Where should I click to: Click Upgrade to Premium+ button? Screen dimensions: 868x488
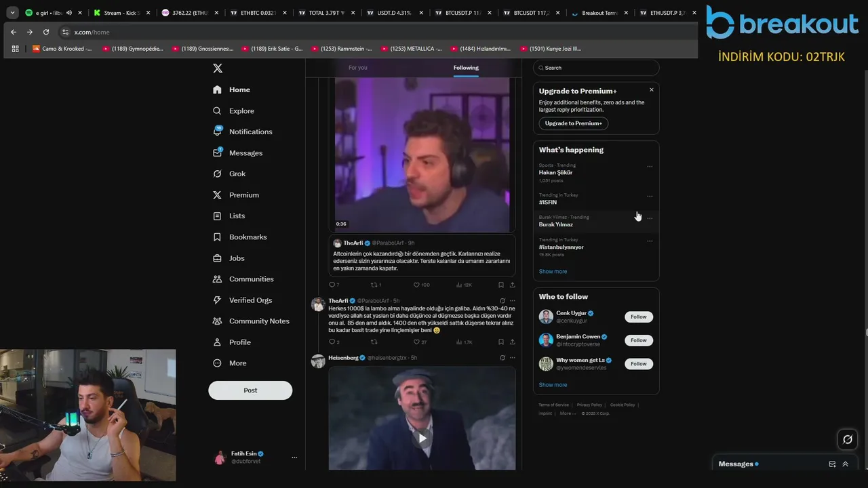pyautogui.click(x=574, y=123)
